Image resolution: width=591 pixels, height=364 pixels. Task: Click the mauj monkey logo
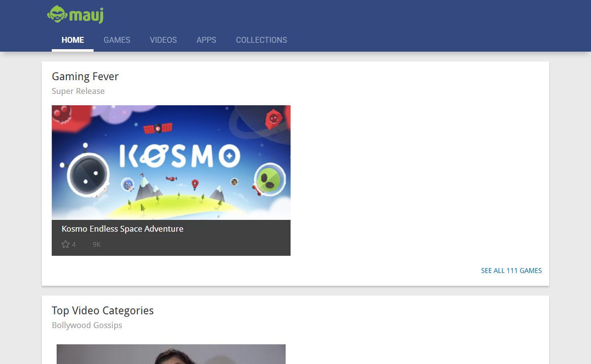click(x=75, y=14)
